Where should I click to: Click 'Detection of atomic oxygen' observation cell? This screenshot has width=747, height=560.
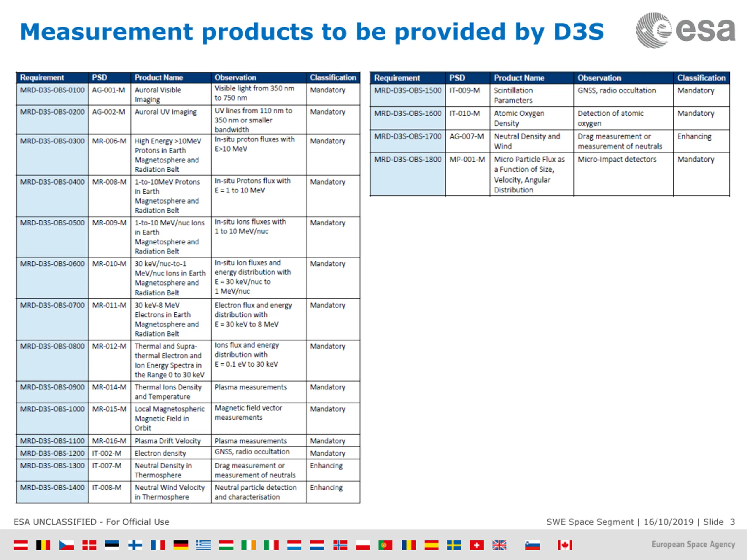(x=623, y=118)
